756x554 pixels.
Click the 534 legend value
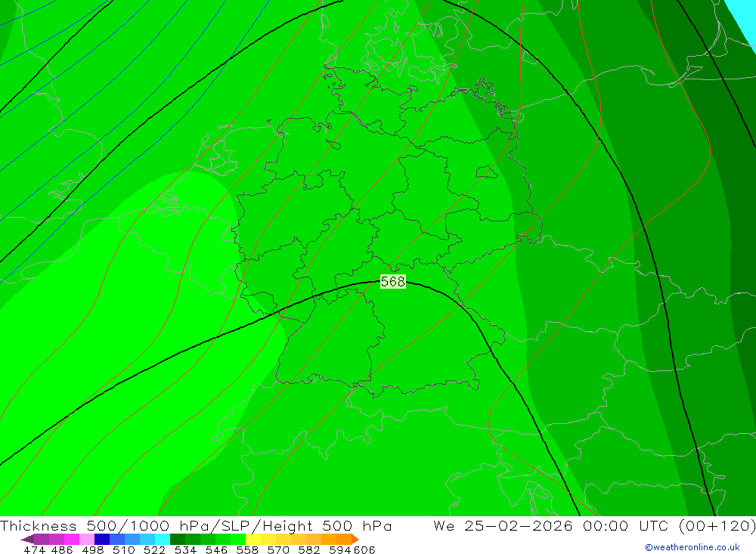click(x=186, y=549)
